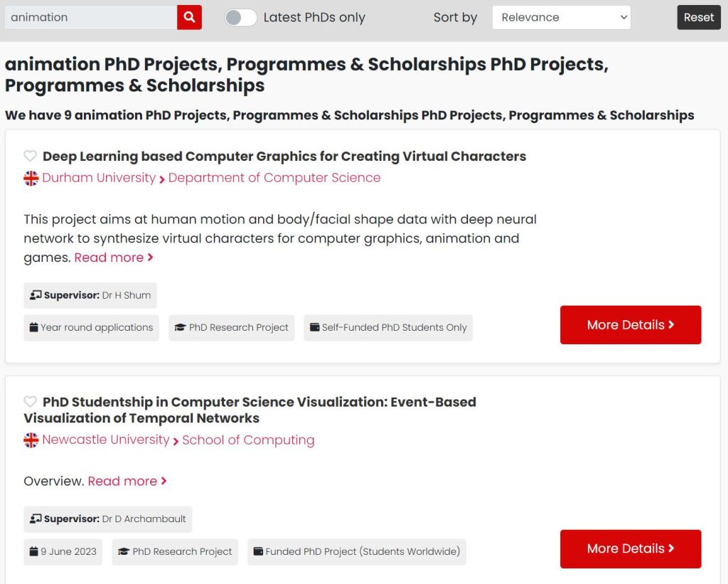Click graduation cap icon on first PhD Research Project

(180, 327)
